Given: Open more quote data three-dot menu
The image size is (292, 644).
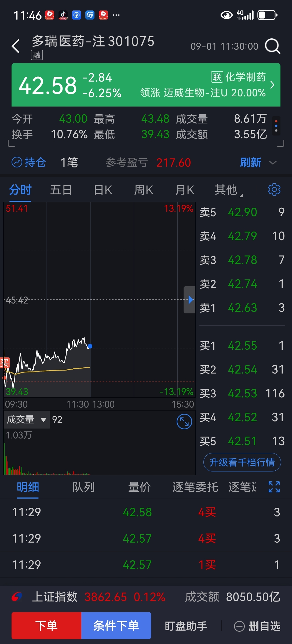Looking at the screenshot, I should [276, 126].
